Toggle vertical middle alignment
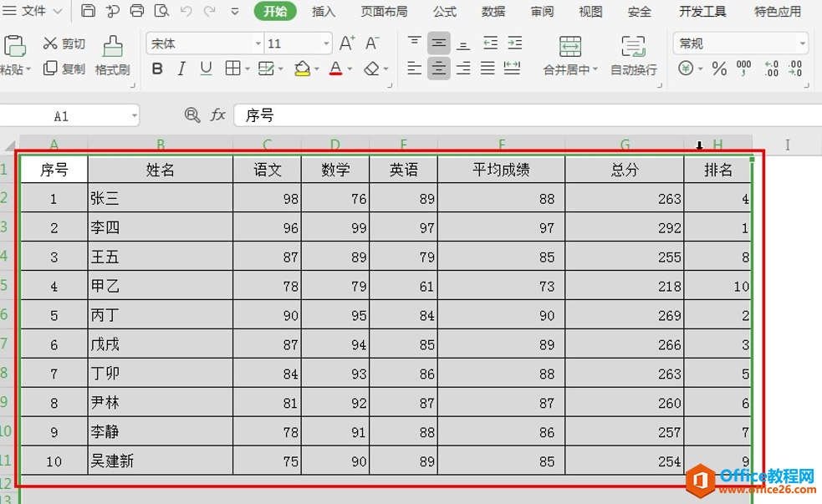 [439, 43]
